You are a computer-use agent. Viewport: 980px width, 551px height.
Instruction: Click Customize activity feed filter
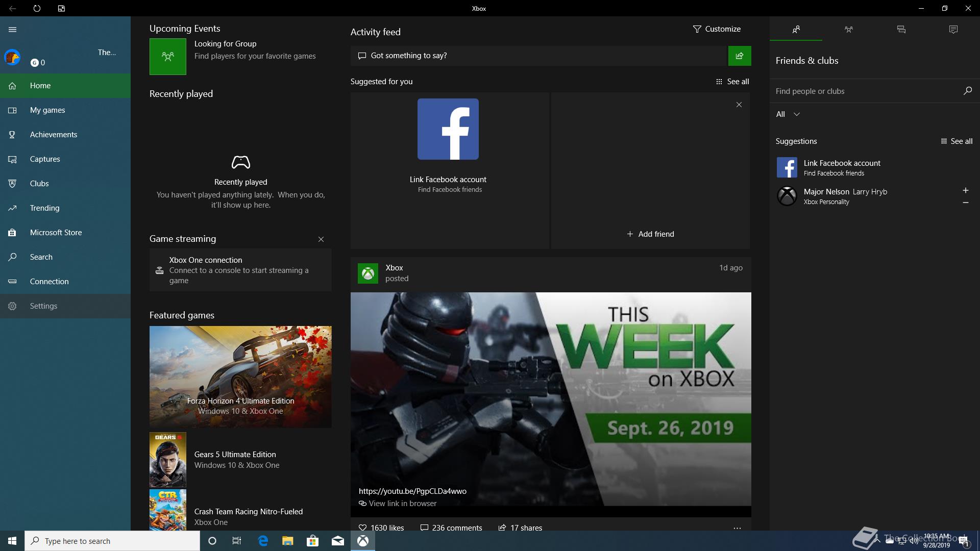[717, 29]
